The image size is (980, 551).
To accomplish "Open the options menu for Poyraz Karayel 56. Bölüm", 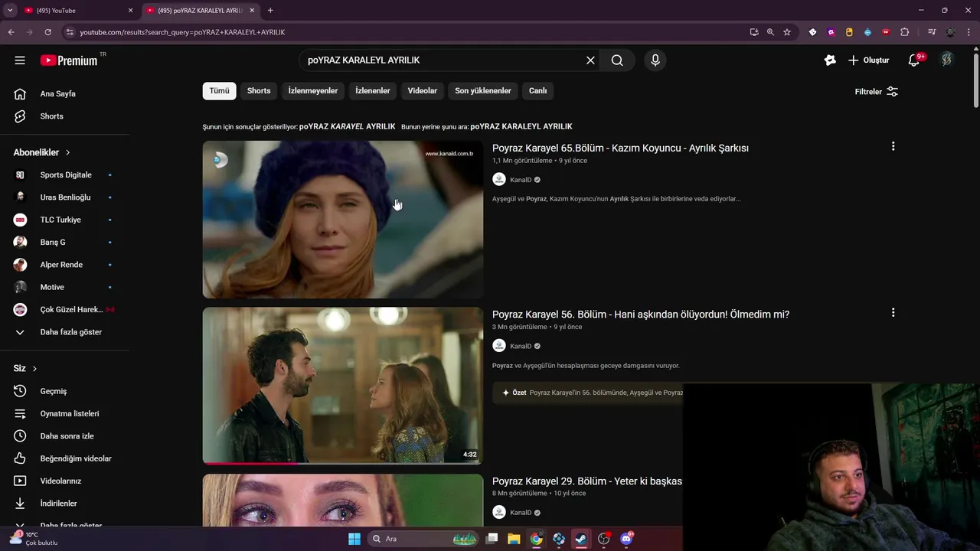I will click(x=893, y=313).
